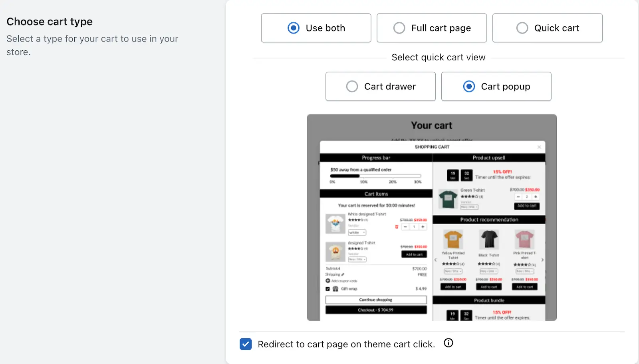
Task: Switch to Cart drawer view
Action: coord(381,86)
